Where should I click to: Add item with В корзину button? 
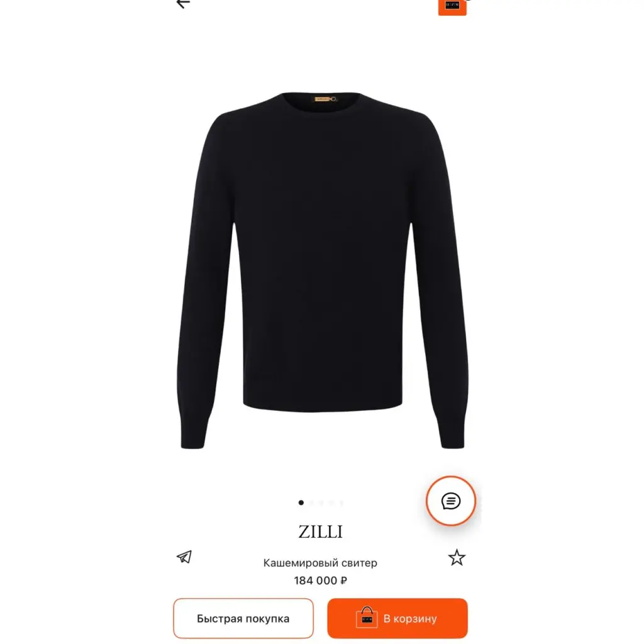coord(397,619)
